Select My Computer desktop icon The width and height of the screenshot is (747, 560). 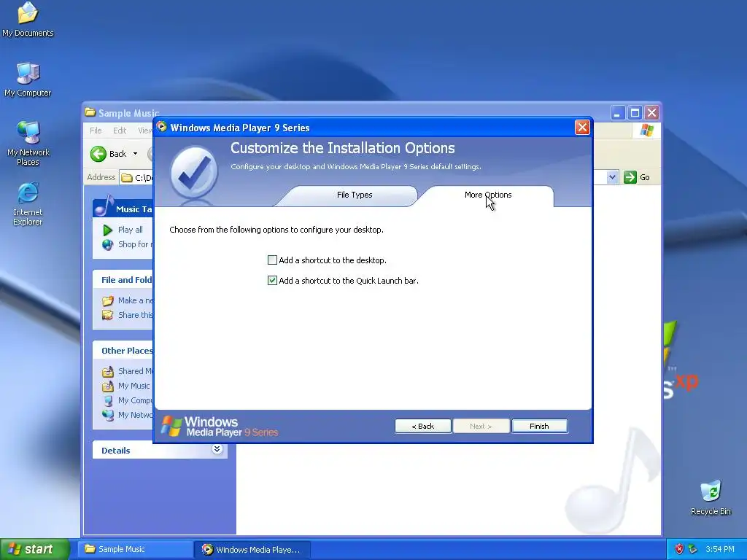[28, 79]
